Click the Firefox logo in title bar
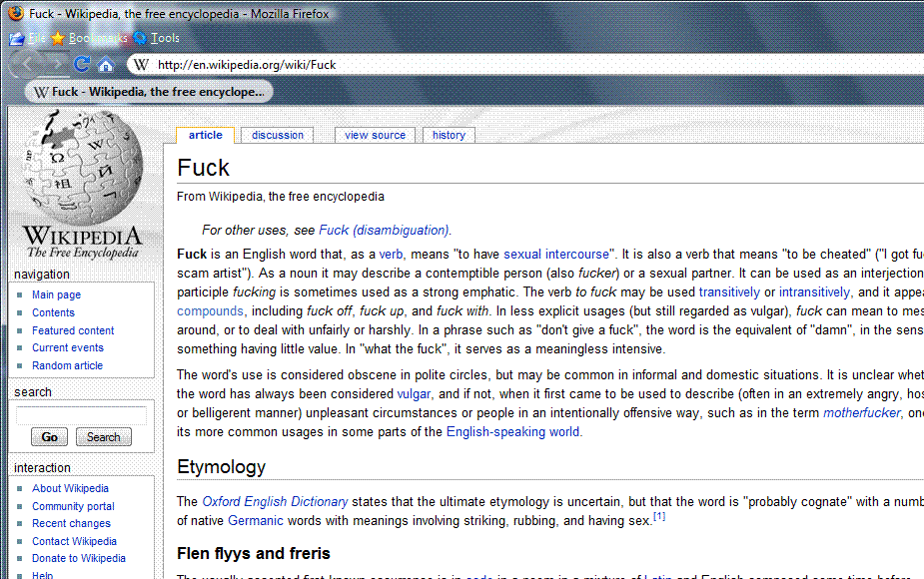The width and height of the screenshot is (924, 579). 16,13
